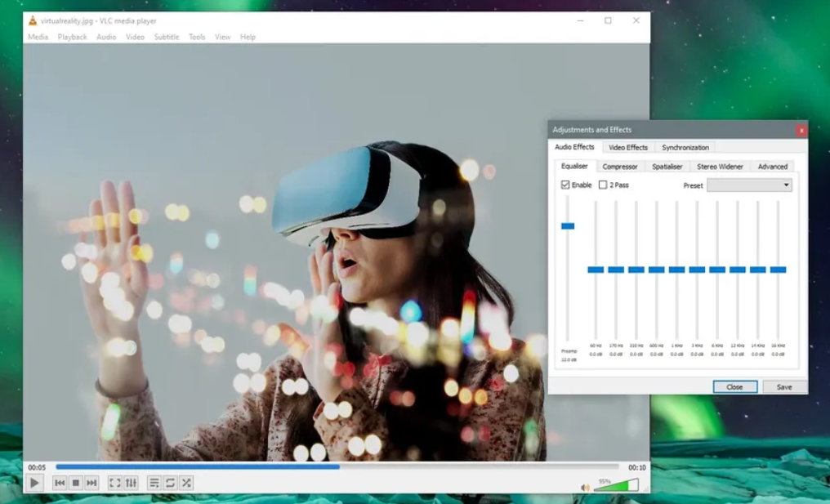Click the 170 Hz equalizer slider handle
Viewport: 830px width, 504px height.
616,270
